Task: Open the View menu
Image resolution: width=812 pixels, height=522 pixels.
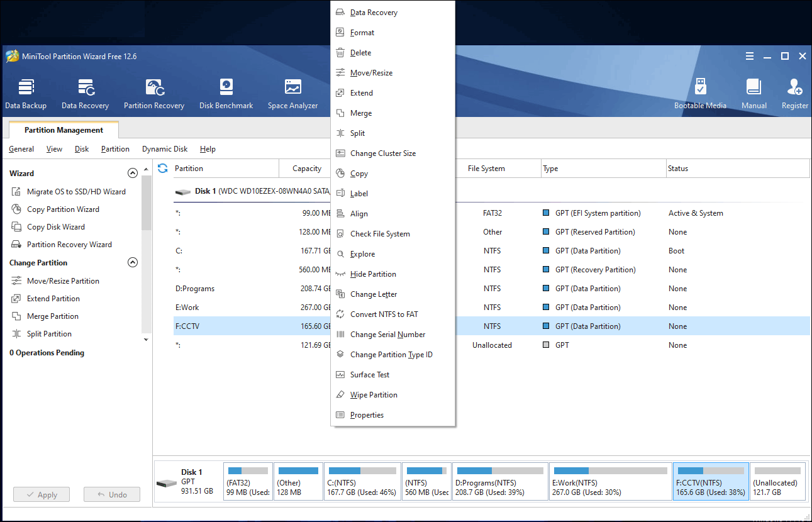Action: (55, 149)
